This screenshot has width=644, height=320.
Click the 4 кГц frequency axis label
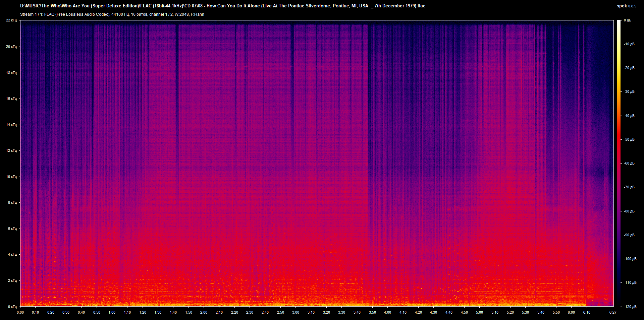point(12,254)
